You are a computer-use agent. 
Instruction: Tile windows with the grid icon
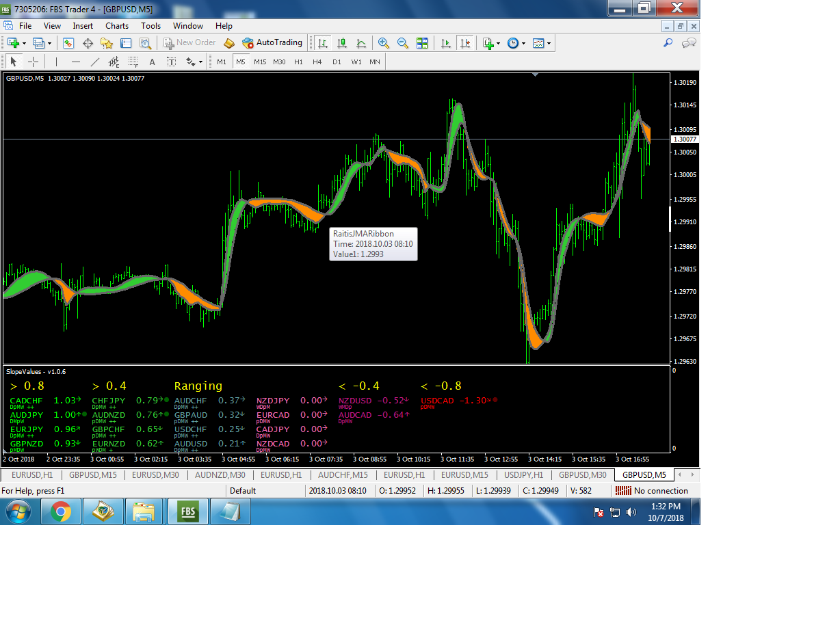coord(422,42)
